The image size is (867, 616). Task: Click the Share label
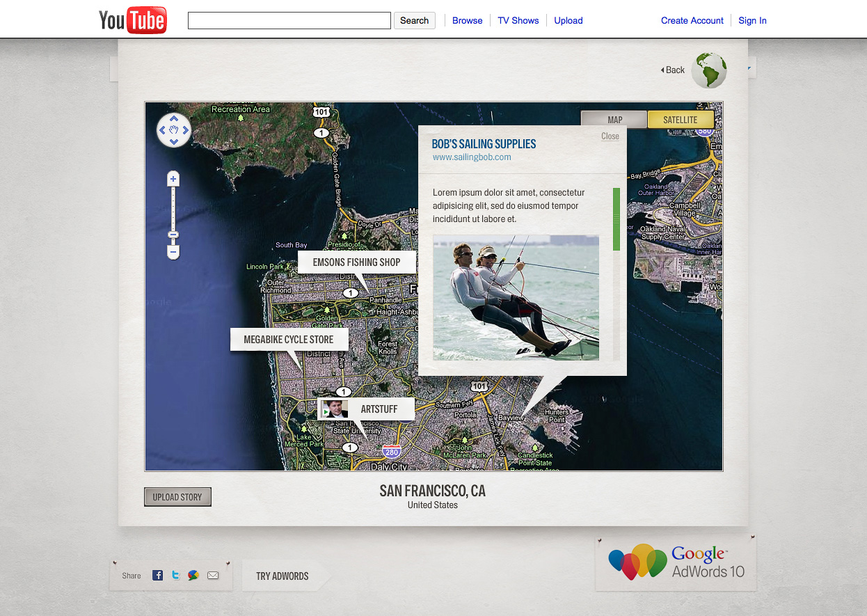tap(132, 576)
